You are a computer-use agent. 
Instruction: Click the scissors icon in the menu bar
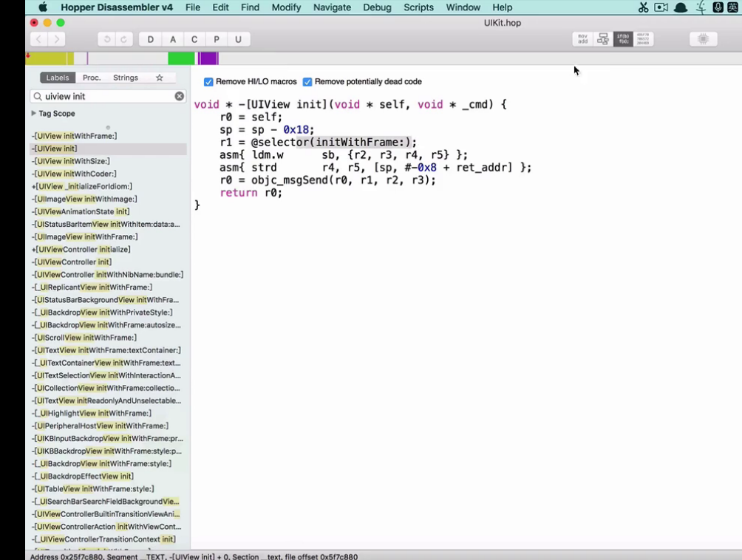pyautogui.click(x=643, y=7)
